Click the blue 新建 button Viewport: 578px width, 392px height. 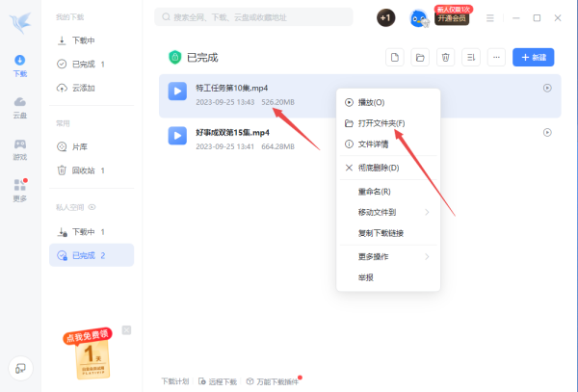click(x=533, y=58)
